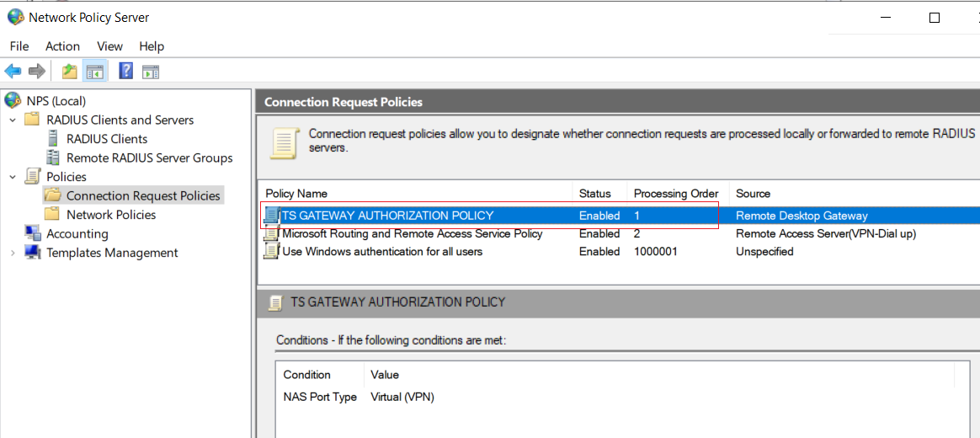Click the Up one level folder icon
Screen dimensions: 980x438
(69, 72)
